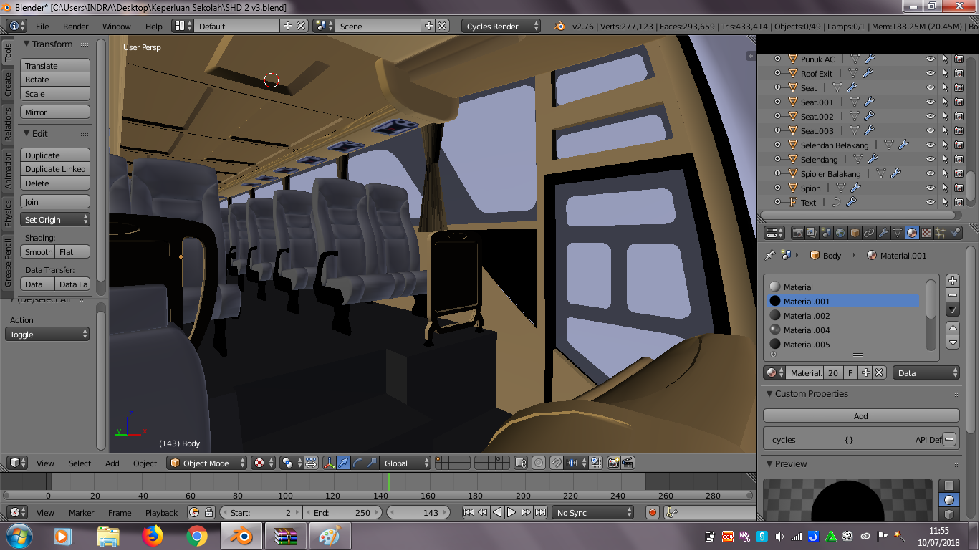Hide the Seat object with its eye toggle
This screenshot has width=980, height=553.
click(929, 87)
